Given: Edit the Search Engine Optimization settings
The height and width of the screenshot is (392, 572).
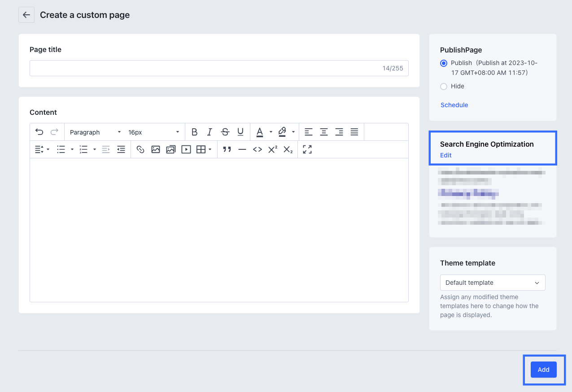Looking at the screenshot, I should (445, 155).
